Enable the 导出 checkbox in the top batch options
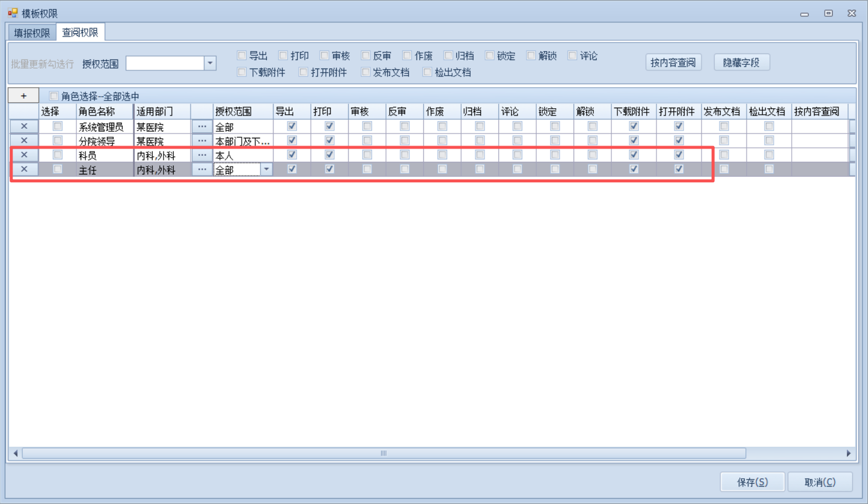This screenshot has width=868, height=504. tap(242, 56)
